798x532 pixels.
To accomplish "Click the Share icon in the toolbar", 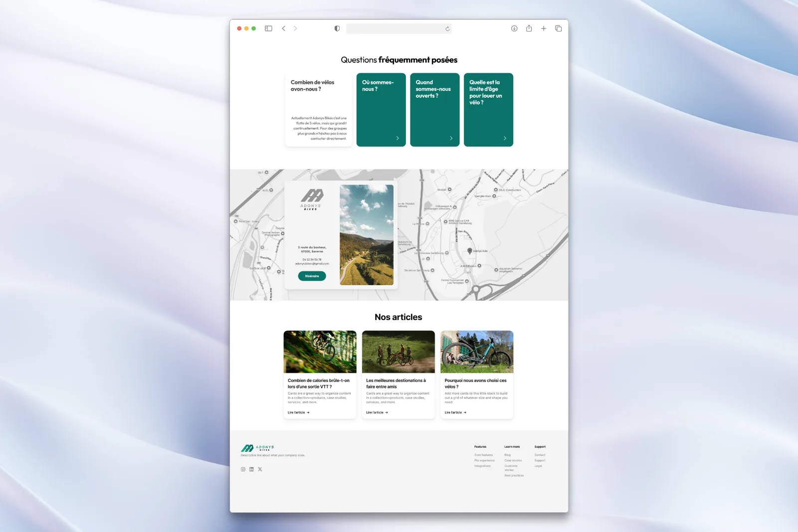I will 529,28.
